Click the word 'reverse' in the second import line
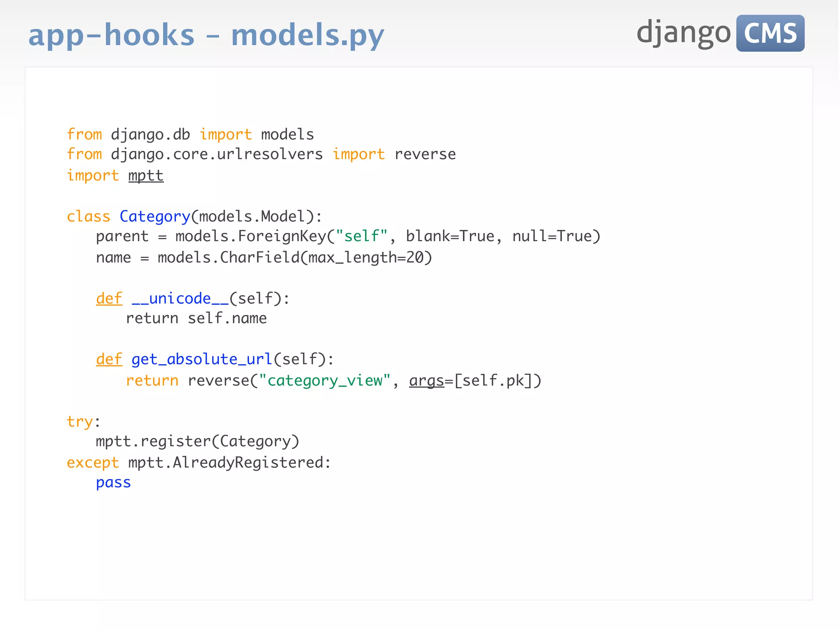This screenshot has width=840, height=630. pos(425,155)
